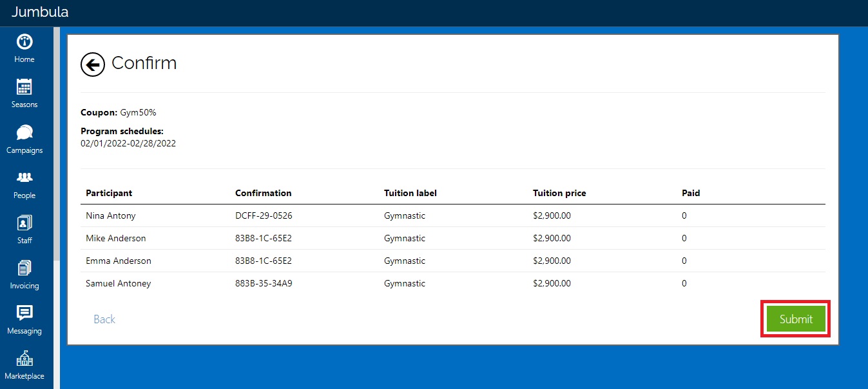This screenshot has height=389, width=868.
Task: Click the Back link
Action: tap(104, 319)
